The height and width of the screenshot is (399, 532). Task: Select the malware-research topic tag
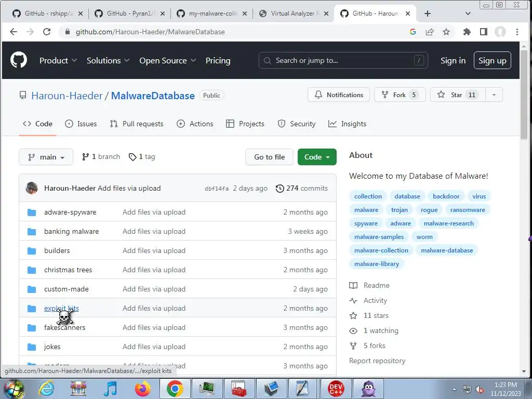[448, 223]
